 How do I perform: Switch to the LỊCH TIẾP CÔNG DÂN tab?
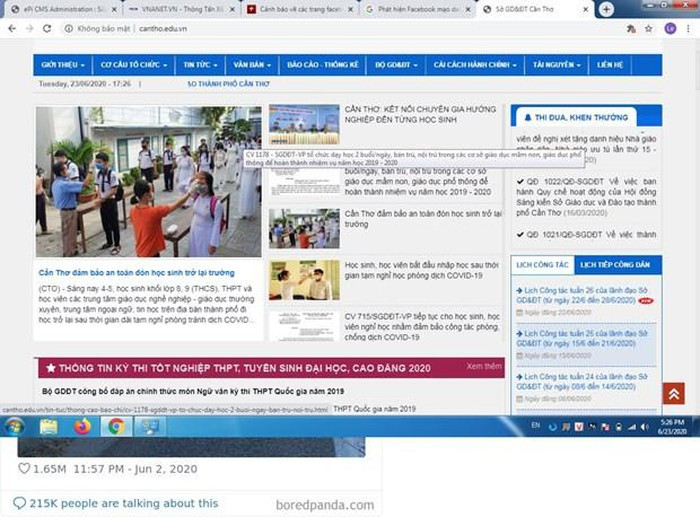pyautogui.click(x=615, y=264)
